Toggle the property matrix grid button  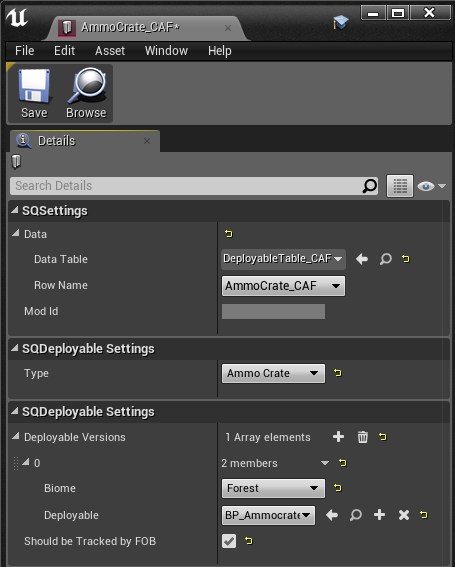400,186
